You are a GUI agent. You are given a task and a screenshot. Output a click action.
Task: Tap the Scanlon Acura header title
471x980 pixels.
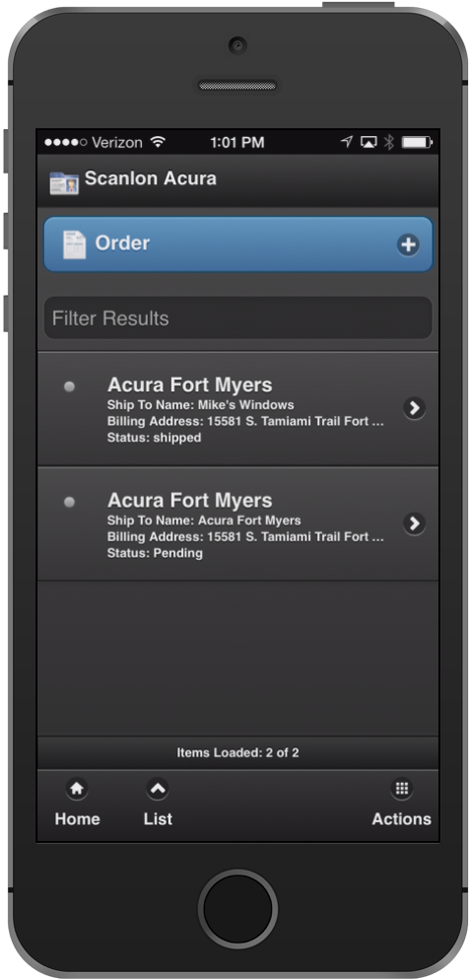[x=151, y=178]
